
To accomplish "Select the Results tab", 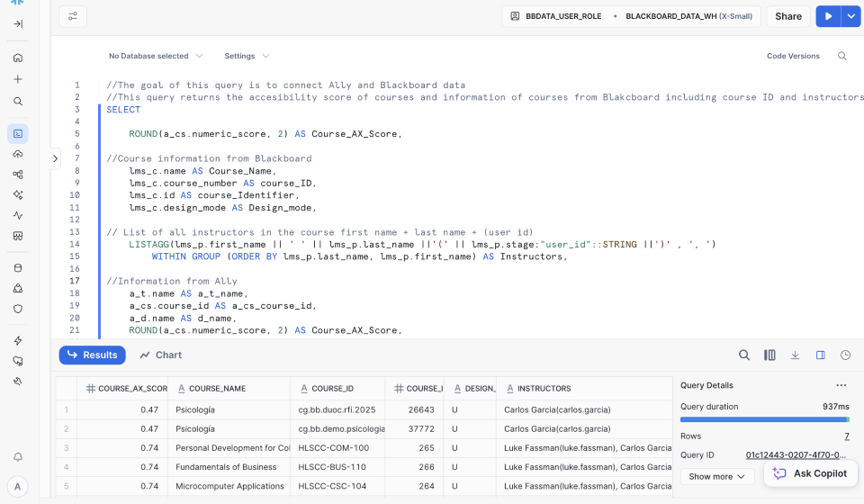I will coord(93,355).
